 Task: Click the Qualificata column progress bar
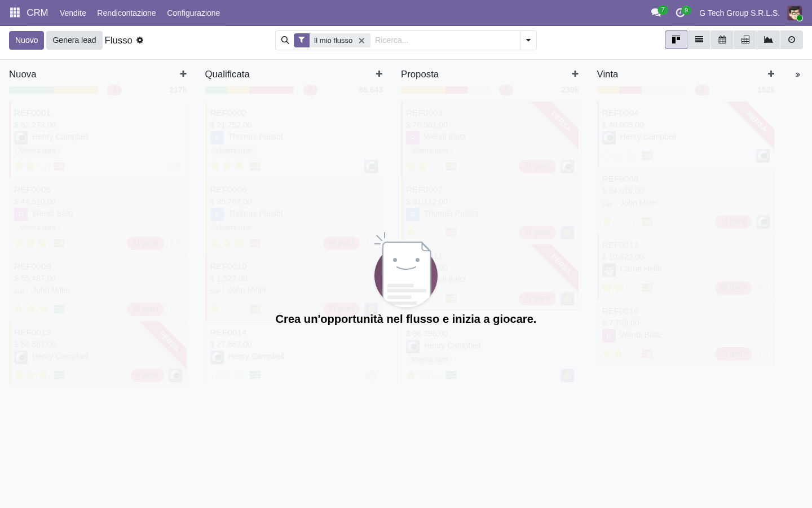coord(249,90)
